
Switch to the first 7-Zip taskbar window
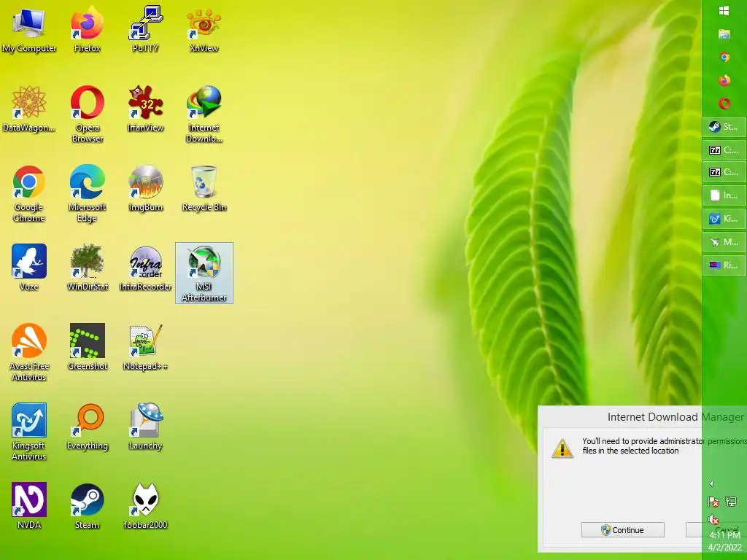point(724,150)
